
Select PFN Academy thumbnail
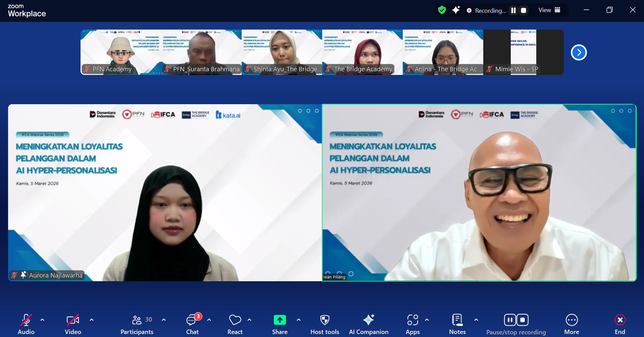click(121, 52)
